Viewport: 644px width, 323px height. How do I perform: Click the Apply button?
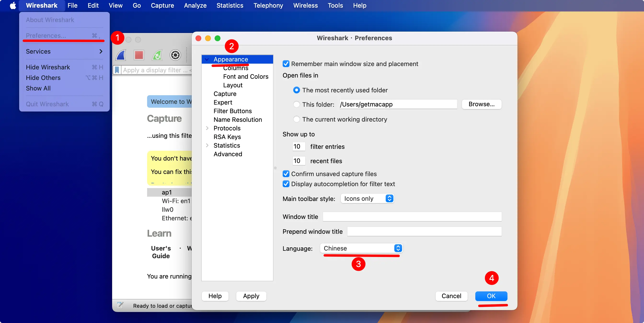251,296
